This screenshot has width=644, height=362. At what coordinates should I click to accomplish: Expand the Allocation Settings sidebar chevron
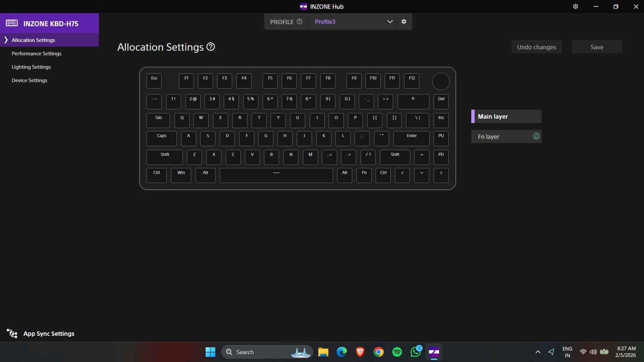6,40
